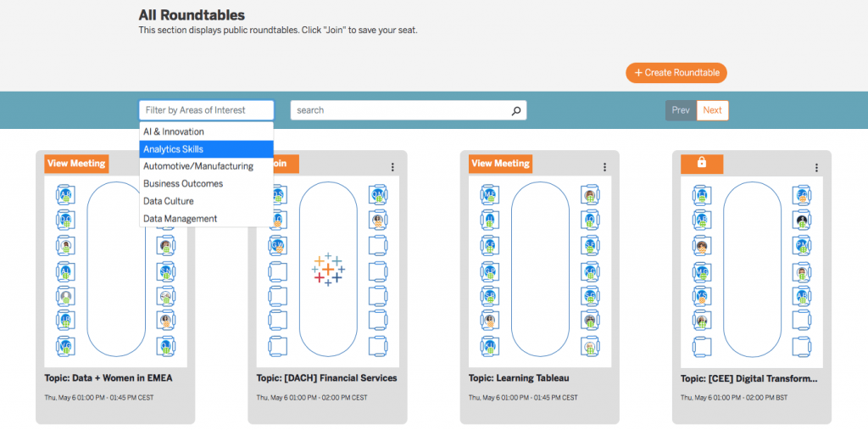Viewport: 868px width, 430px height.
Task: Open the Filter by Areas of Interest dropdown
Action: click(x=206, y=110)
